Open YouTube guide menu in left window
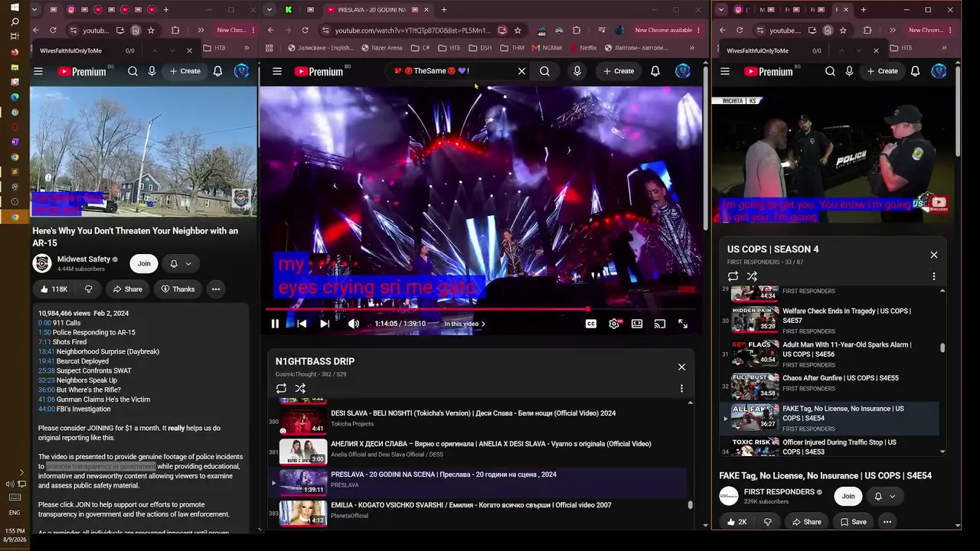This screenshot has height=551, width=980. click(38, 71)
